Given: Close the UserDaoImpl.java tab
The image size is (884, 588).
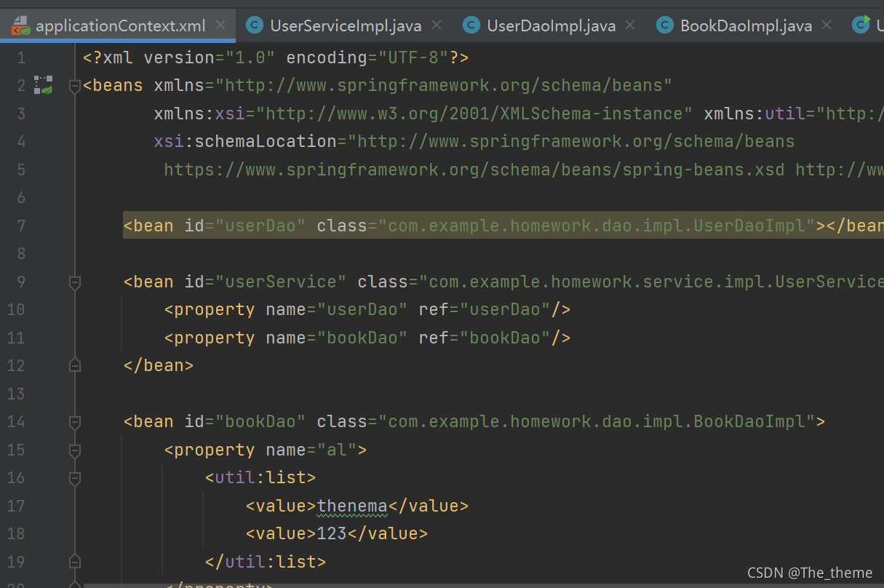Looking at the screenshot, I should point(630,25).
